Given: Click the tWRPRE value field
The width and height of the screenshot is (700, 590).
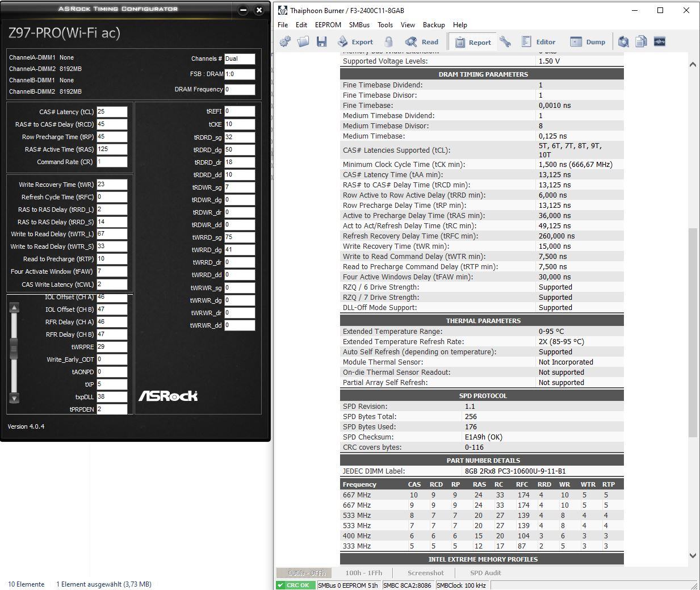Looking at the screenshot, I should click(112, 347).
